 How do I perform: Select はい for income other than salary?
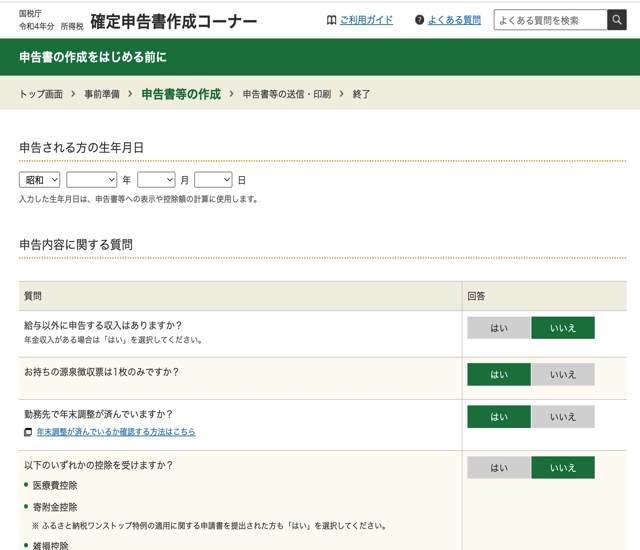coord(499,328)
